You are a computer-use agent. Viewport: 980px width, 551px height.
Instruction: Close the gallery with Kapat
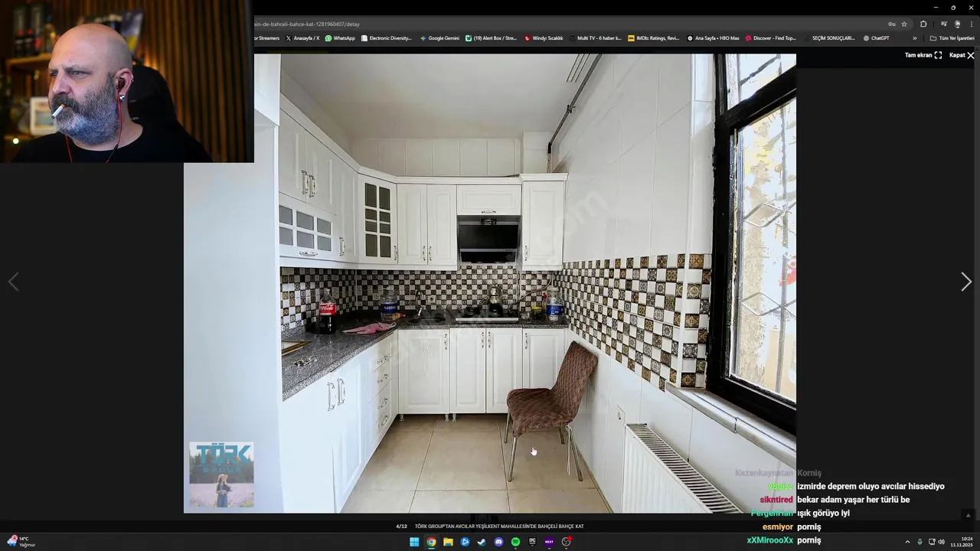[x=962, y=55]
